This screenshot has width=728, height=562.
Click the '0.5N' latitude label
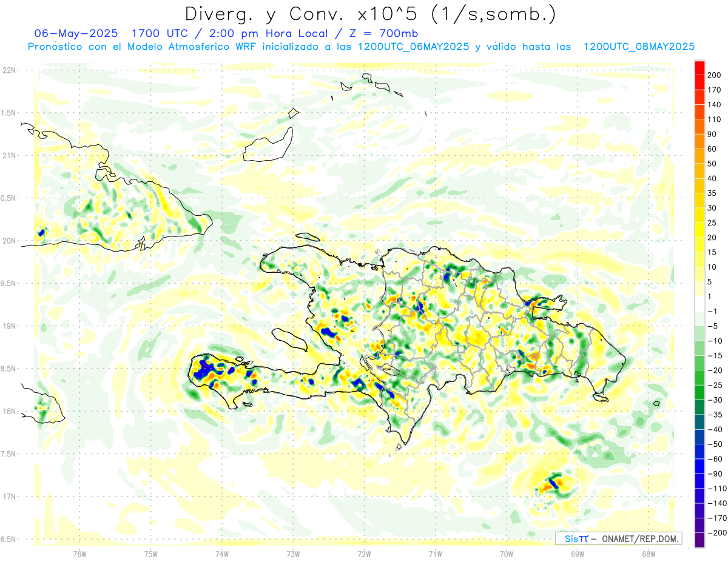coord(7,198)
